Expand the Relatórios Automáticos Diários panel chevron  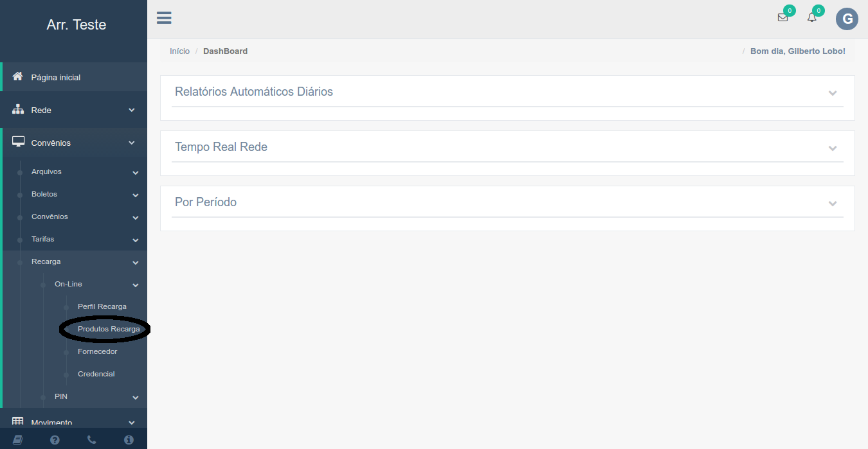[x=833, y=92]
